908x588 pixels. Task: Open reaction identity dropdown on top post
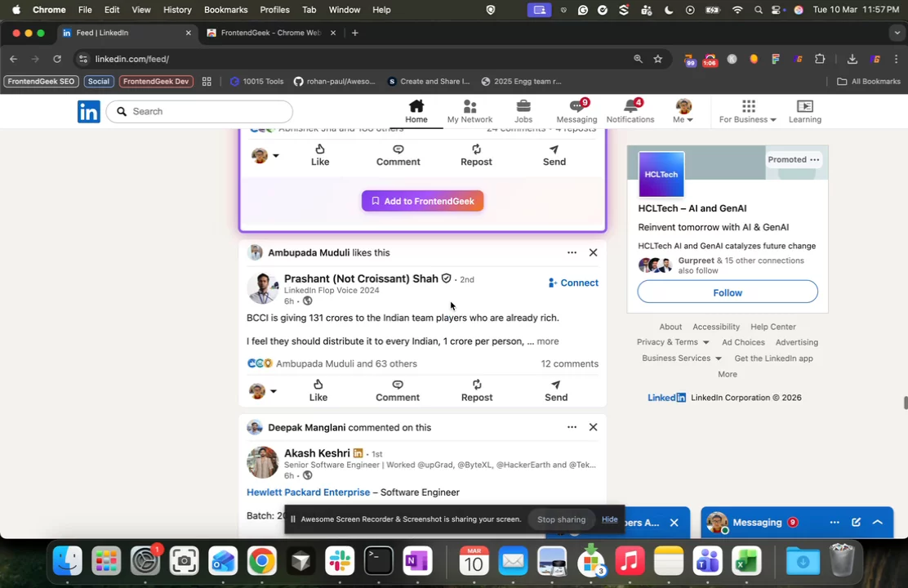(x=265, y=155)
